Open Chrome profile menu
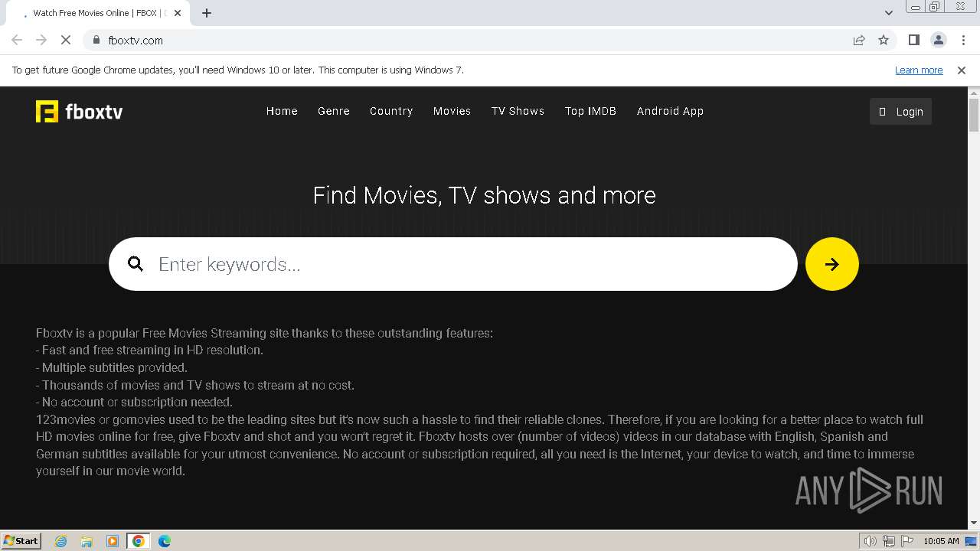 [x=939, y=41]
